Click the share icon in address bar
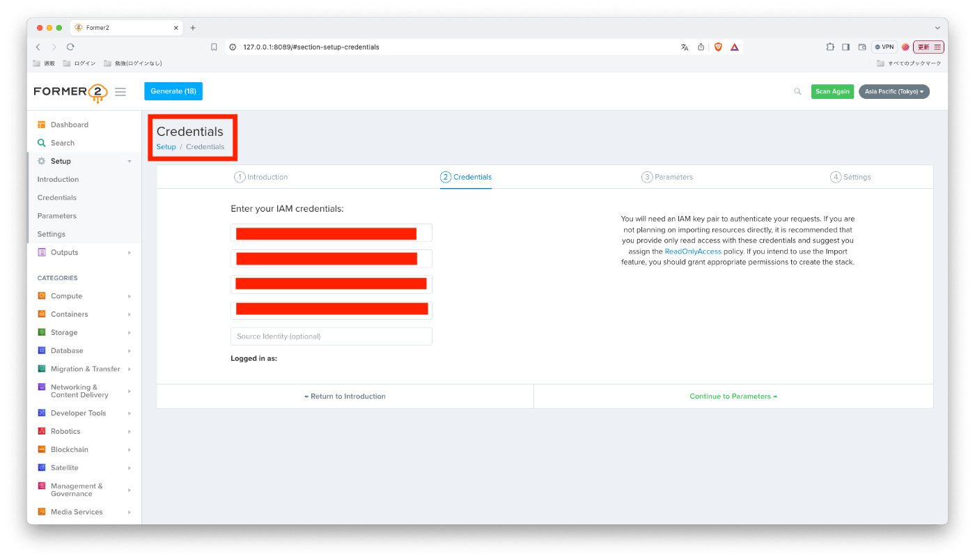Viewport: 975px width, 560px height. click(701, 47)
